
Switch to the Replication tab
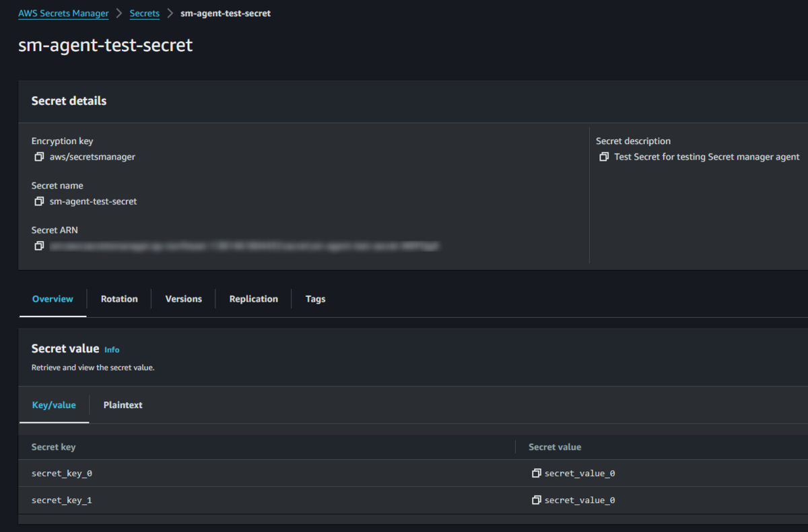pyautogui.click(x=253, y=298)
